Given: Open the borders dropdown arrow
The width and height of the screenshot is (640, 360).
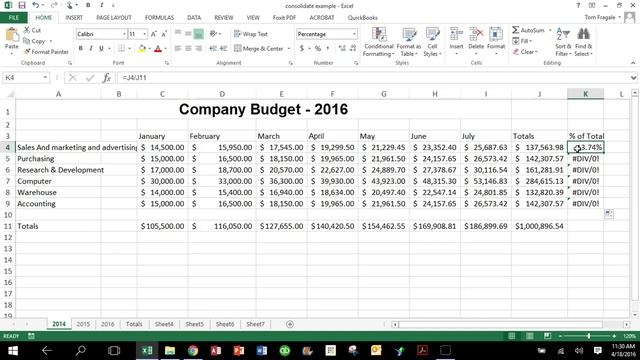Looking at the screenshot, I should tap(129, 49).
